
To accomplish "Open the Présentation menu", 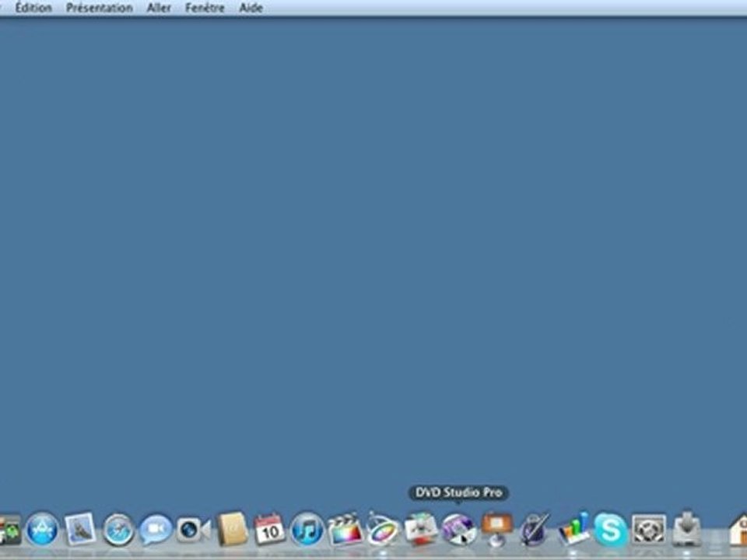I will pyautogui.click(x=99, y=8).
